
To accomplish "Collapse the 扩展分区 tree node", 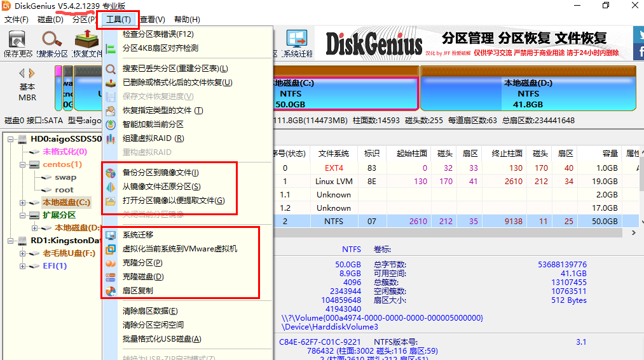I will (x=23, y=215).
